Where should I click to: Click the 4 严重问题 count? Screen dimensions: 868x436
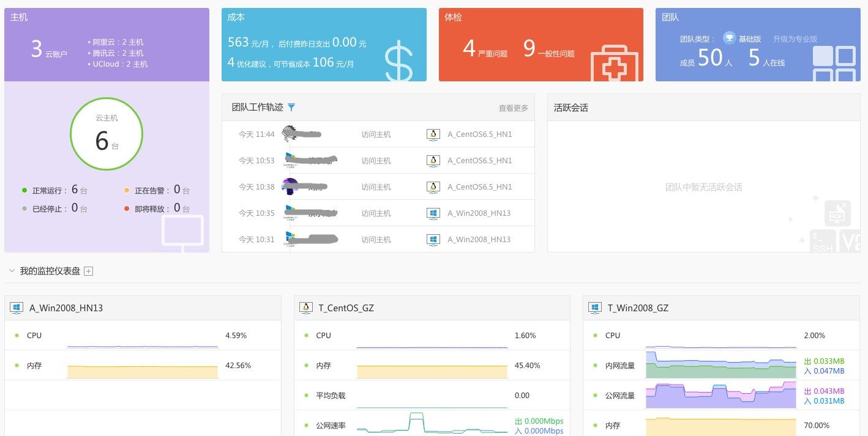(x=485, y=48)
